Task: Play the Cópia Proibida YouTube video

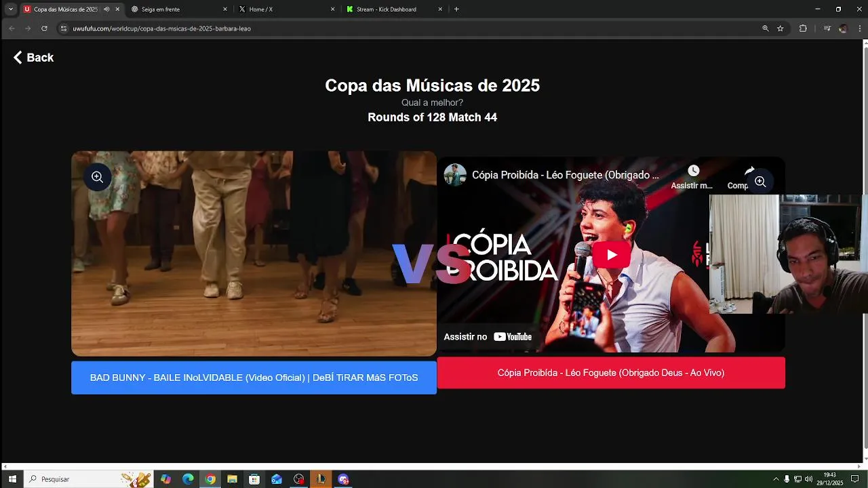Action: point(612,255)
